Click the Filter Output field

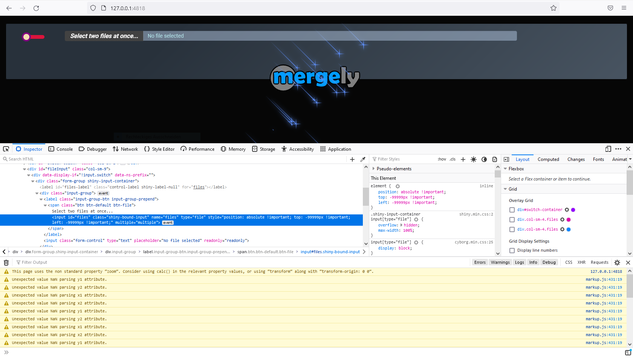coord(241,262)
